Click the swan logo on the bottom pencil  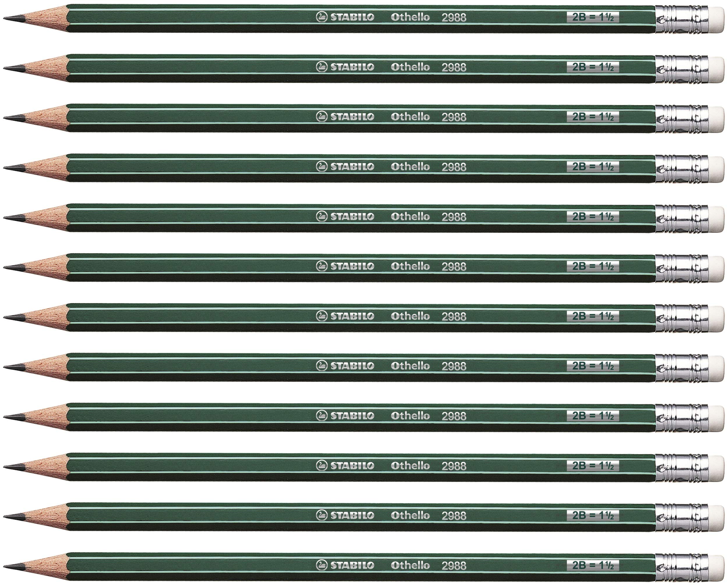(x=321, y=565)
